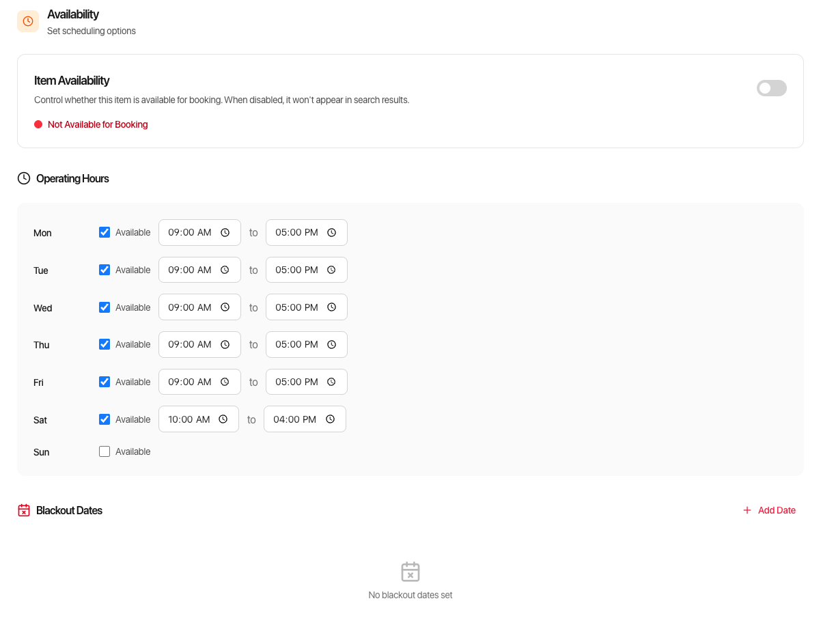Edit Monday 09:00 AM start time field
This screenshot has height=644, width=821.
pyautogui.click(x=199, y=232)
